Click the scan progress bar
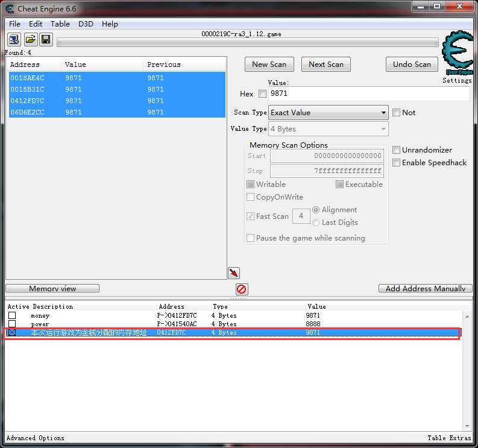Viewport: 478px width, 448px height. (248, 42)
